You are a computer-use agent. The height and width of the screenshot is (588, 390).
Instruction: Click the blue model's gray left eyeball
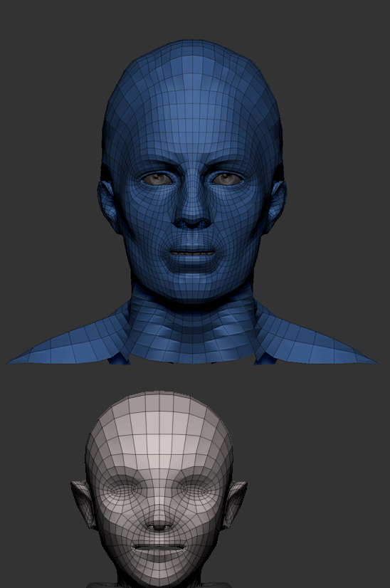[x=157, y=179]
